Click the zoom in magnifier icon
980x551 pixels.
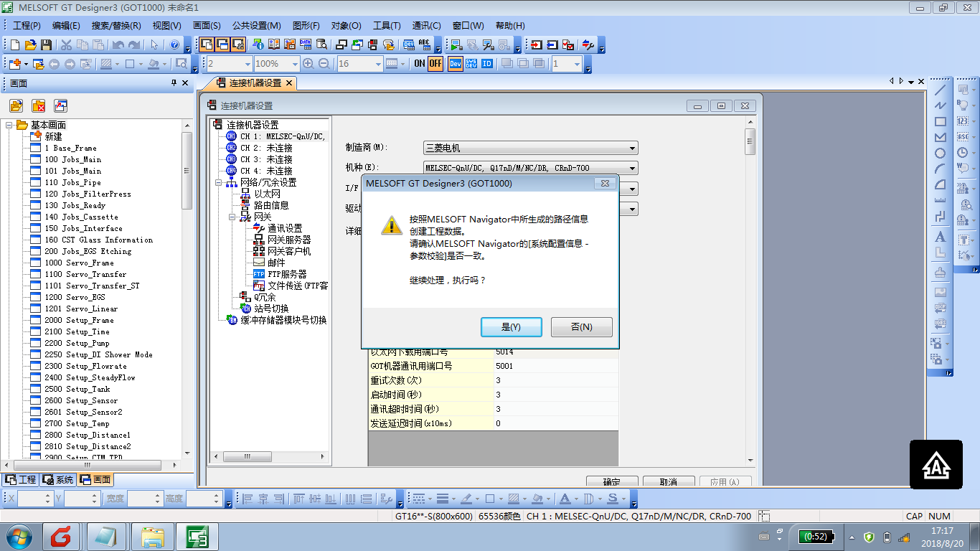(308, 63)
